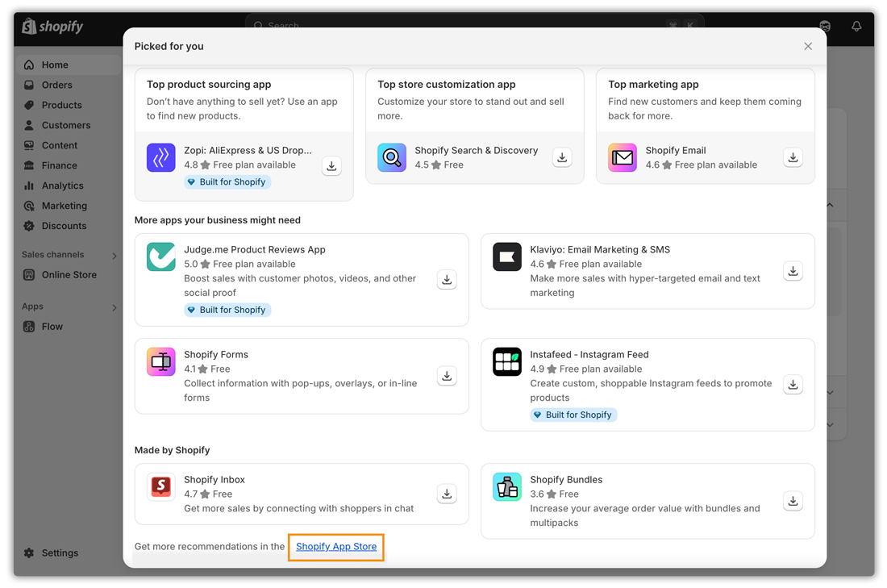Viewport: 887px width, 588px height.
Task: Click Built for Shopify badge under Judge.me
Action: [x=227, y=310]
